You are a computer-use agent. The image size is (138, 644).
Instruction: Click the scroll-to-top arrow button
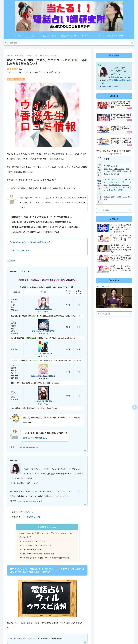tap(134, 407)
